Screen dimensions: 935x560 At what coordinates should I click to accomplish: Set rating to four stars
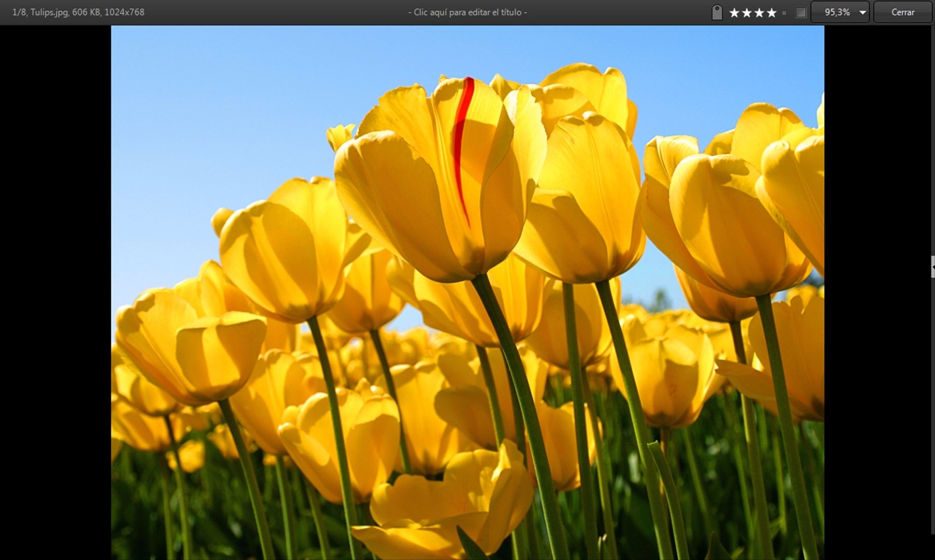point(771,13)
